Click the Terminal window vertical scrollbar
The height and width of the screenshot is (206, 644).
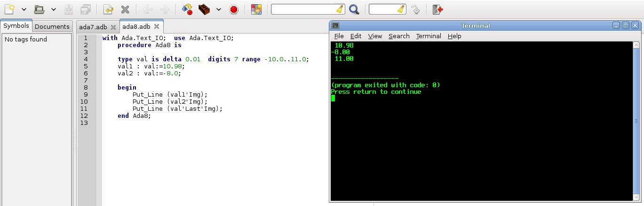click(637, 122)
